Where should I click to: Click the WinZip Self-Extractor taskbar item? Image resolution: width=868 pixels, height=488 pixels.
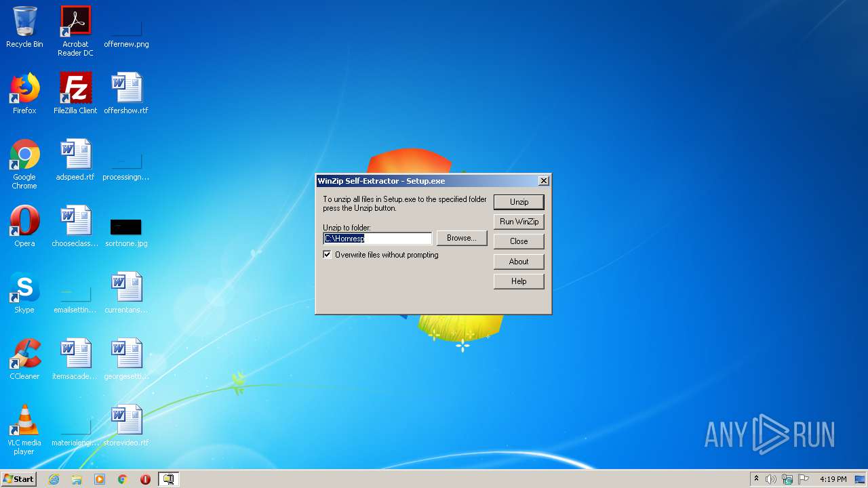168,479
